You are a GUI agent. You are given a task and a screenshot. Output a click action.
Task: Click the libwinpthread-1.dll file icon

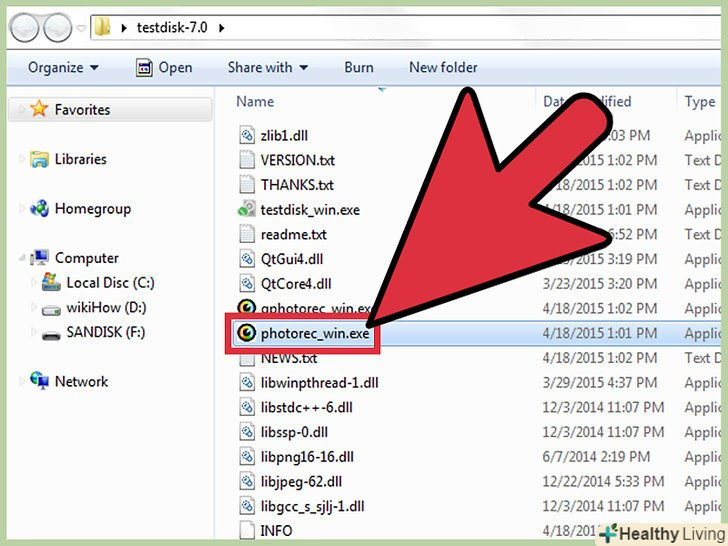pyautogui.click(x=247, y=383)
